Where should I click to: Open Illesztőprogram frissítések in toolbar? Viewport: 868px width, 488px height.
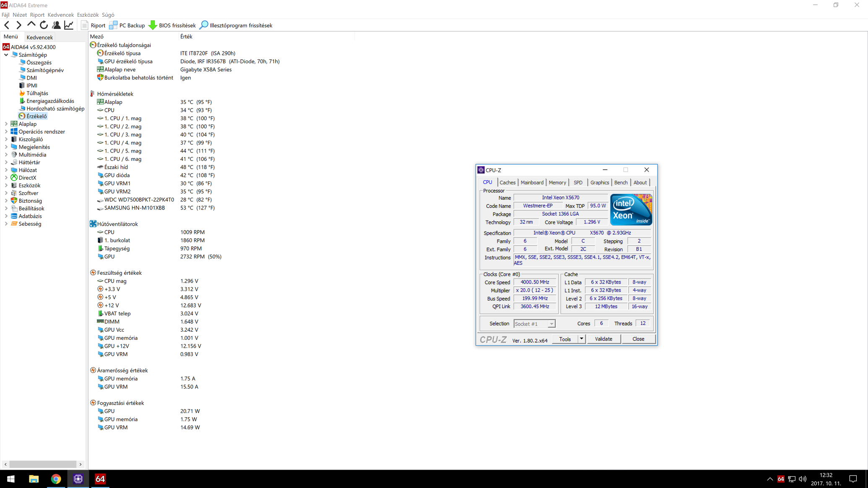(x=236, y=25)
